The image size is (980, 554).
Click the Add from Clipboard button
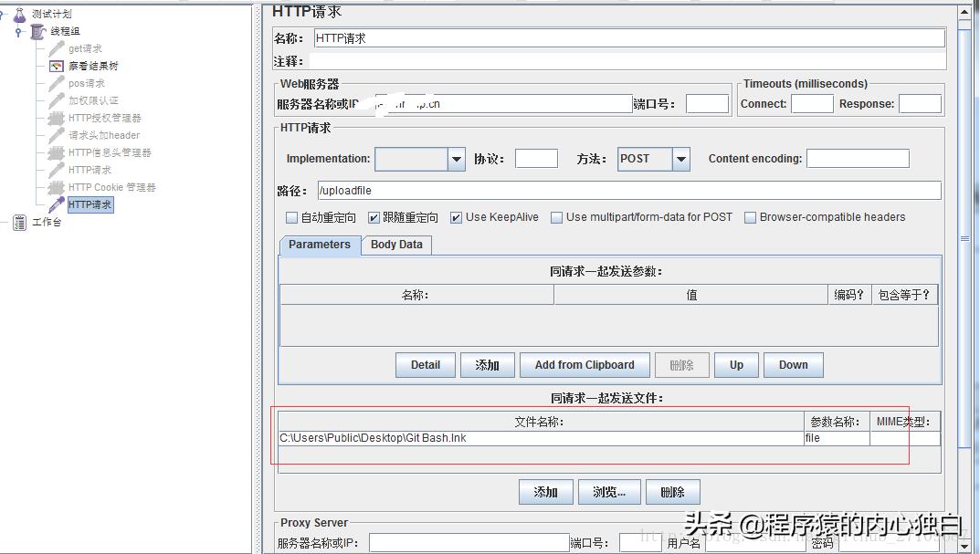585,364
